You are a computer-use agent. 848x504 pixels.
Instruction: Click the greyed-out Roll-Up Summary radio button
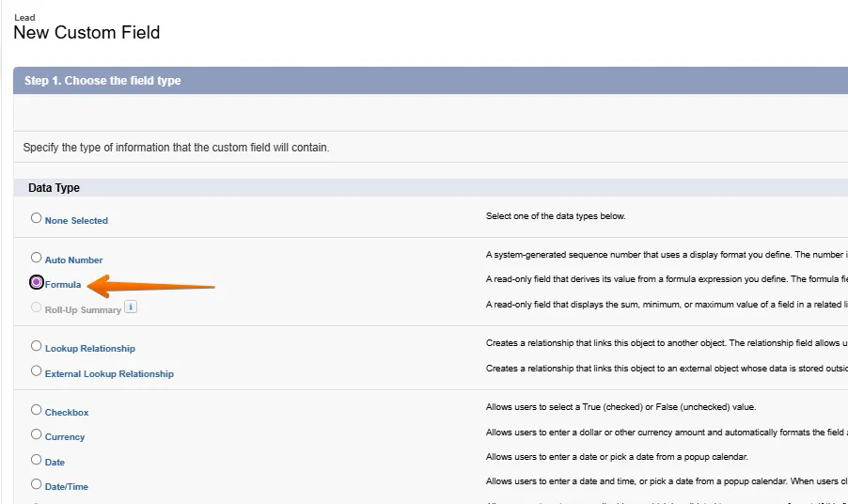[37, 307]
